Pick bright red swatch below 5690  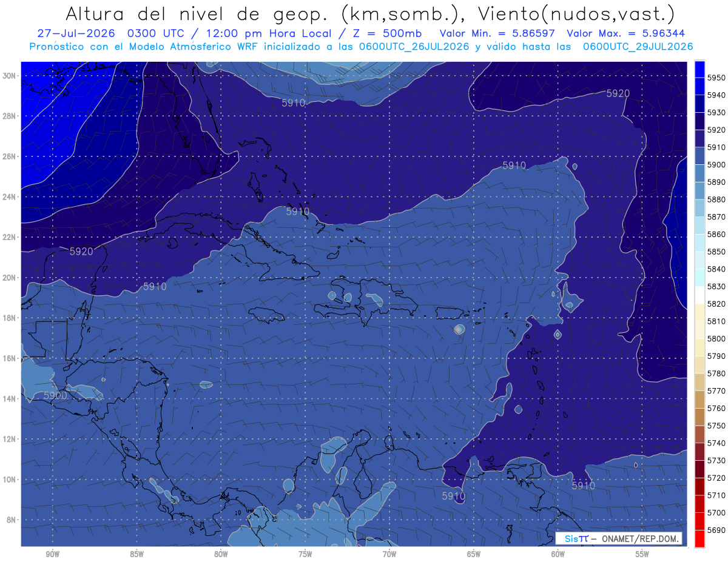coord(699,538)
